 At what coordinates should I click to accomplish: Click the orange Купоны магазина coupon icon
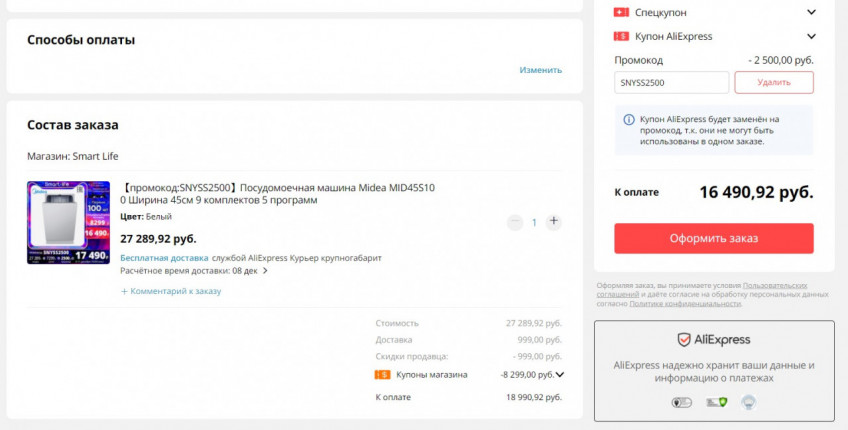click(x=382, y=375)
